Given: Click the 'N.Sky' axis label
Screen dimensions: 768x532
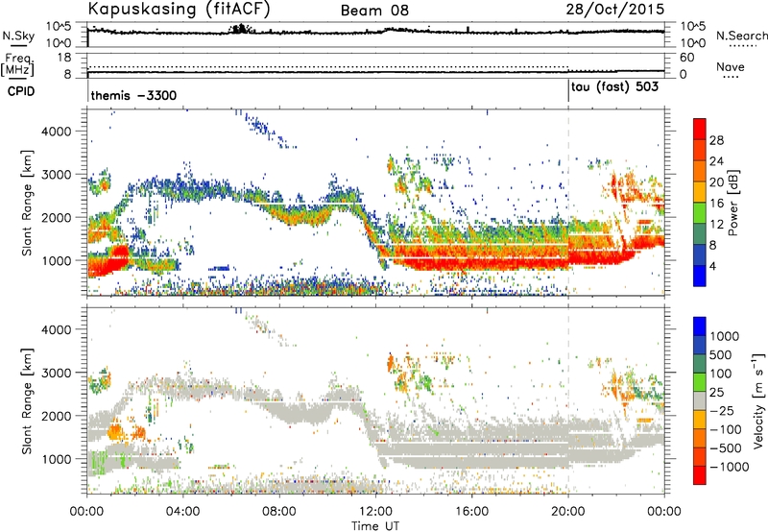Looking at the screenshot, I should point(18,36).
